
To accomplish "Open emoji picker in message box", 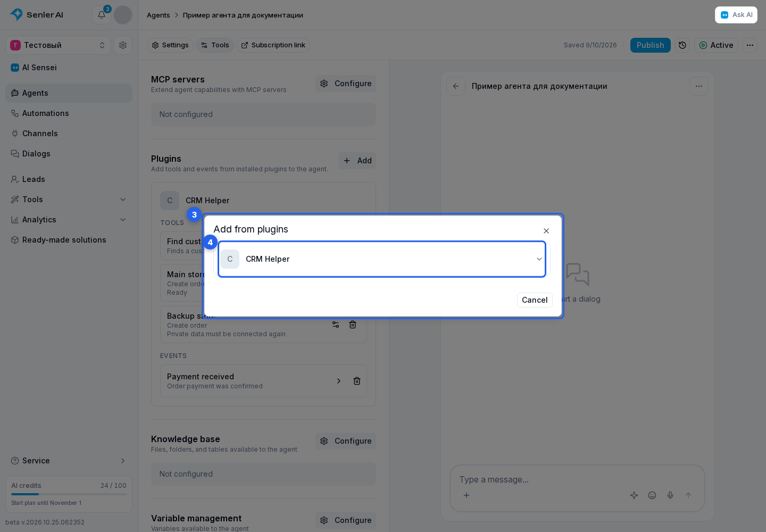I will pyautogui.click(x=652, y=495).
